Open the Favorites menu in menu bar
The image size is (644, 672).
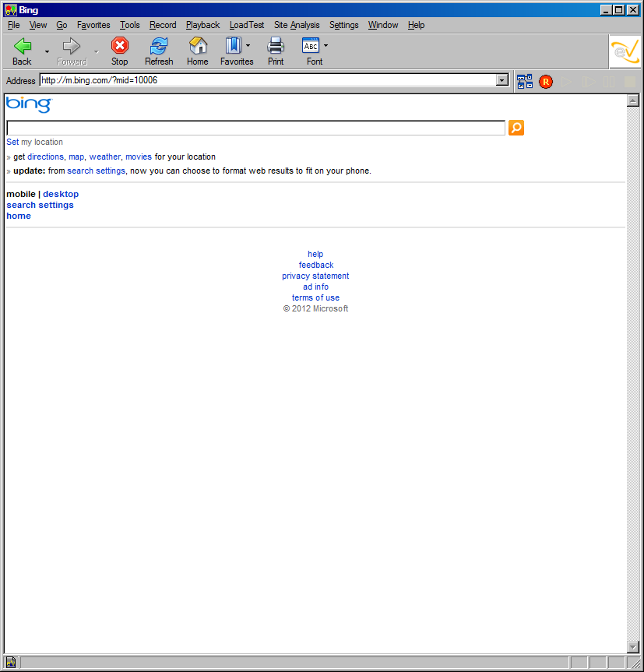click(93, 25)
